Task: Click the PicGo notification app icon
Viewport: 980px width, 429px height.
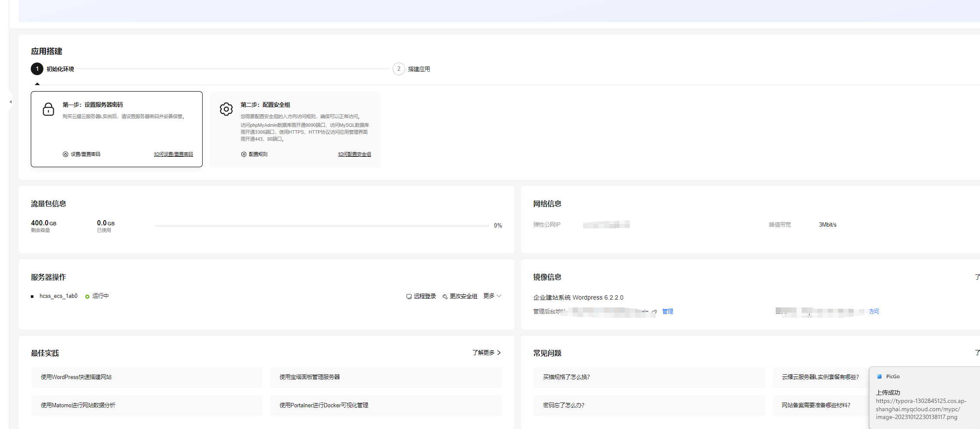Action: (x=879, y=376)
